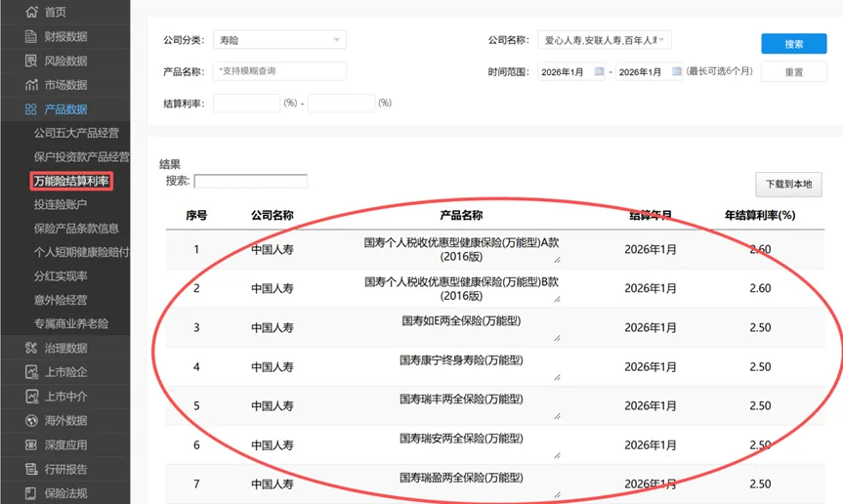Select 保险产品条款信息 submenu item
843x504 pixels.
click(76, 229)
